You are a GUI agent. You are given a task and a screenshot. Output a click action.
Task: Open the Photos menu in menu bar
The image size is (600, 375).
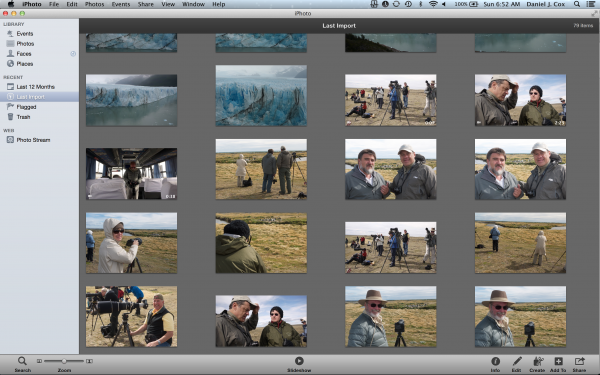tap(94, 4)
